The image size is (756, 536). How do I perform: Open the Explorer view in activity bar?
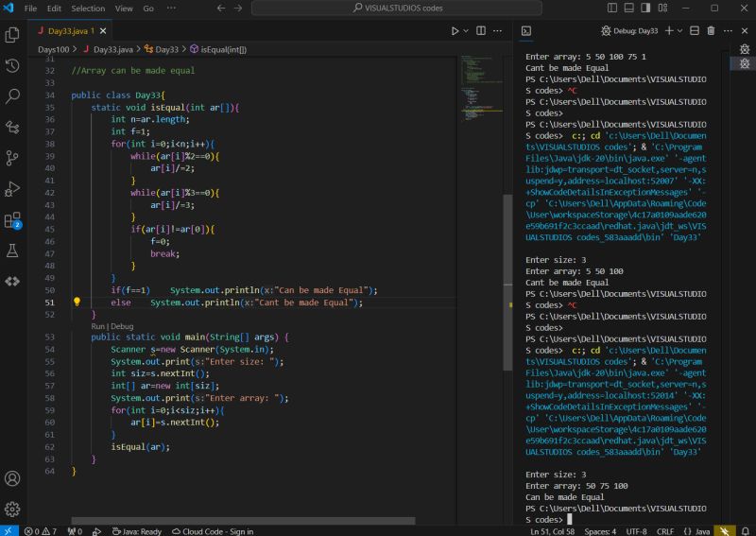coord(12,35)
